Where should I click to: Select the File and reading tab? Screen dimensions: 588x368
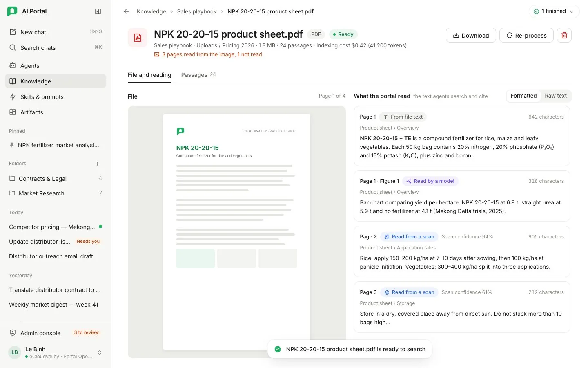(149, 75)
